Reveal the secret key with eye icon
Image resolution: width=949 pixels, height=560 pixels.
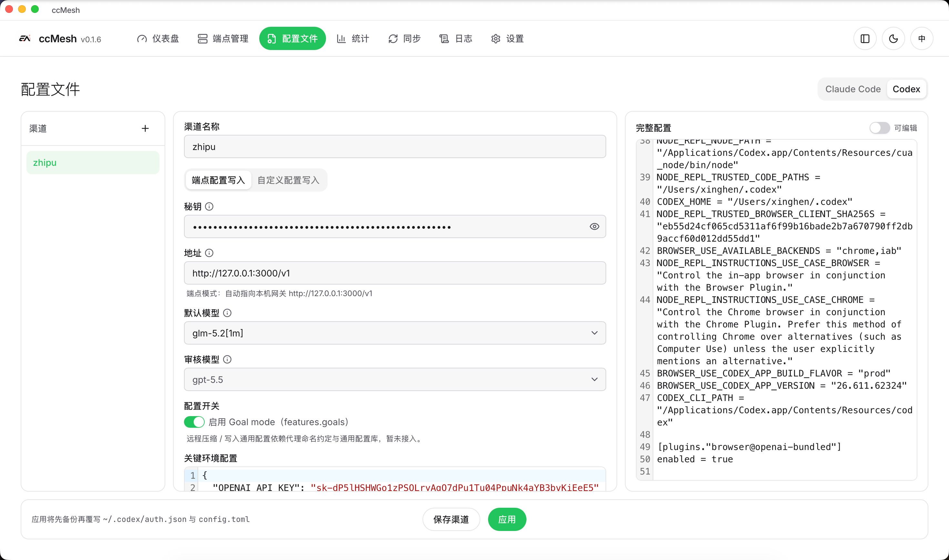coord(594,226)
